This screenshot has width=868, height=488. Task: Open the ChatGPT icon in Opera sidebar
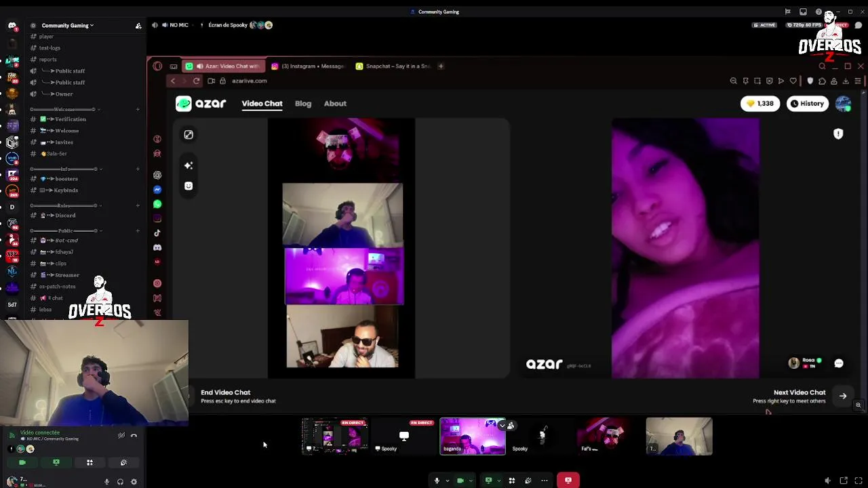coord(157,175)
